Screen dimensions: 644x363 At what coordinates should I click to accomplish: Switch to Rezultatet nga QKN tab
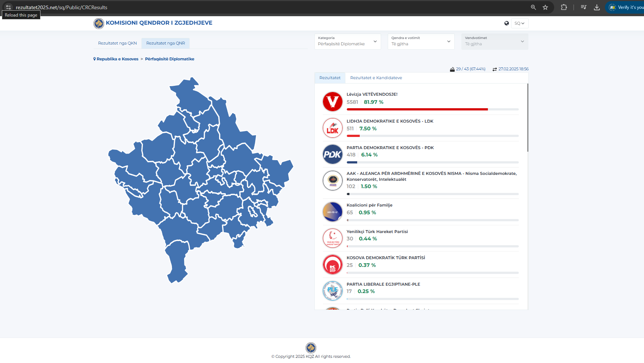click(117, 43)
